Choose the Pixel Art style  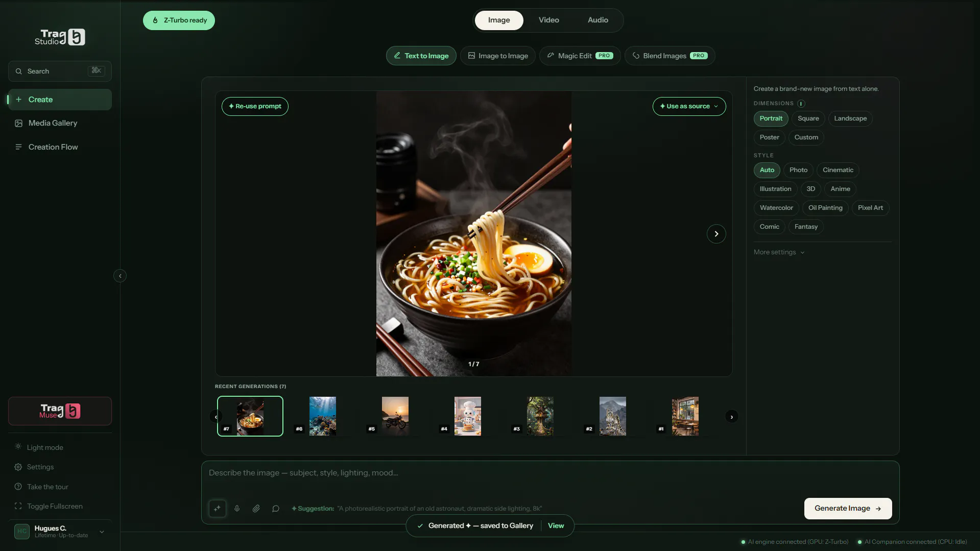coord(871,208)
